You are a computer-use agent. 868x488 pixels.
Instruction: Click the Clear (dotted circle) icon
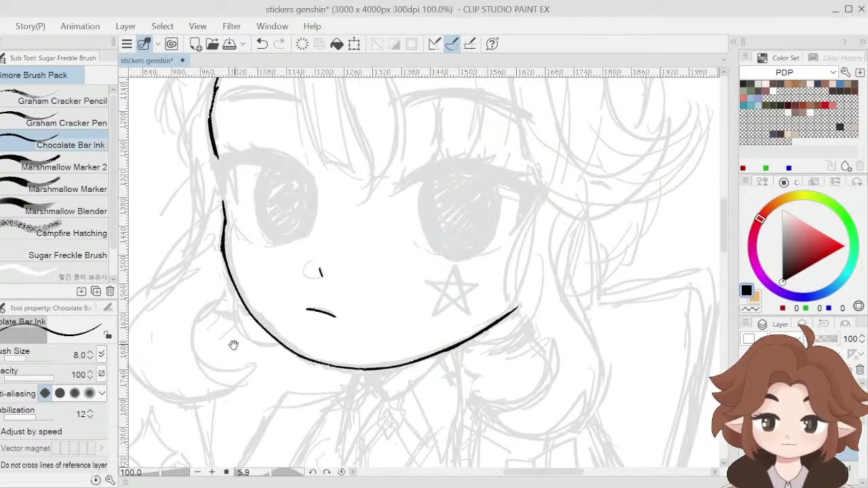point(302,44)
